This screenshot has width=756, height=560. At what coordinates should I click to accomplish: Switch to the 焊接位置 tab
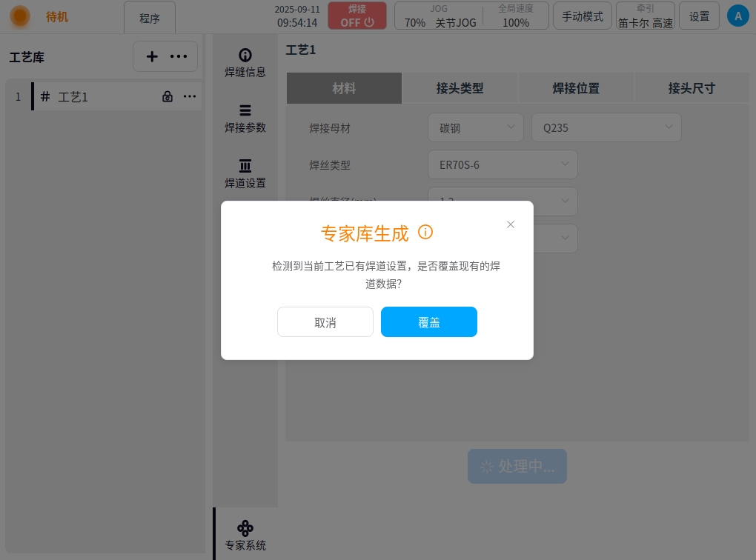[576, 88]
